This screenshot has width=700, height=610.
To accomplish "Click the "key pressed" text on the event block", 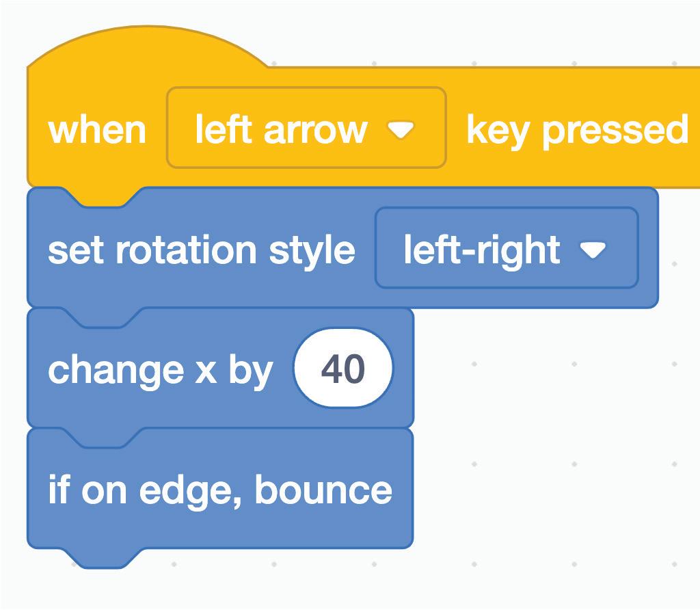I will [x=577, y=129].
